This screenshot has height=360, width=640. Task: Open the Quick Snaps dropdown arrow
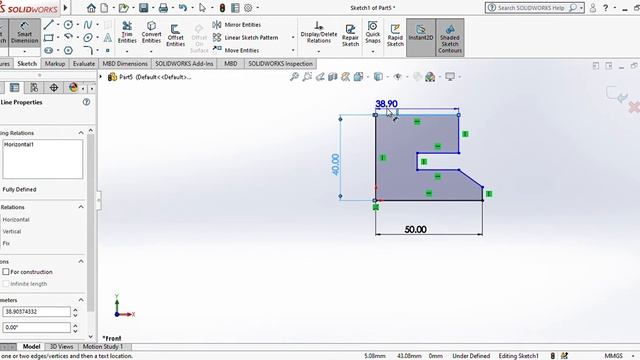[373, 52]
